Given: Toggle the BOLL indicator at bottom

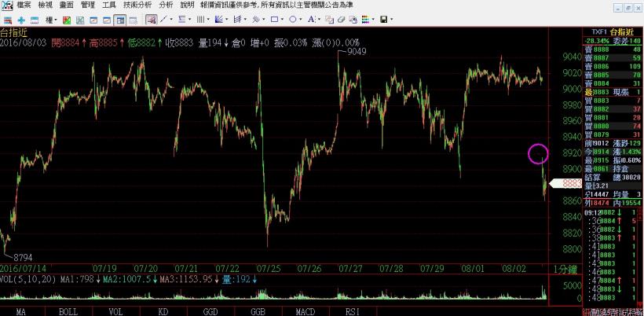Looking at the screenshot, I should (x=68, y=312).
